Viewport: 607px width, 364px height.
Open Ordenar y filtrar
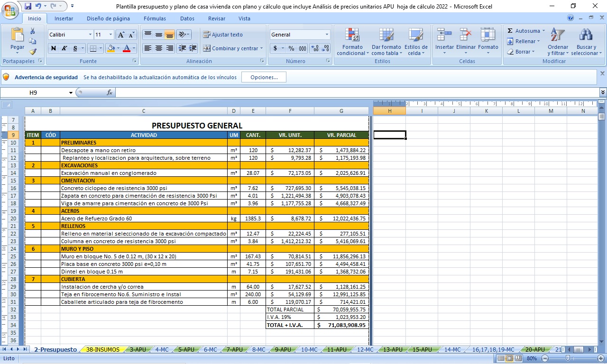(x=558, y=42)
